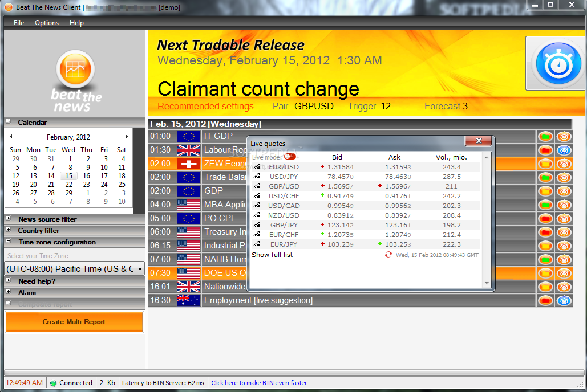Open chart icon for USD/JPY quote
The height and width of the screenshot is (392, 587).
[257, 176]
